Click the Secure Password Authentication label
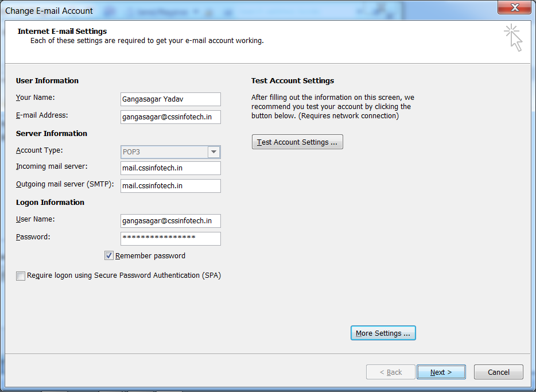536x392 pixels. [124, 275]
